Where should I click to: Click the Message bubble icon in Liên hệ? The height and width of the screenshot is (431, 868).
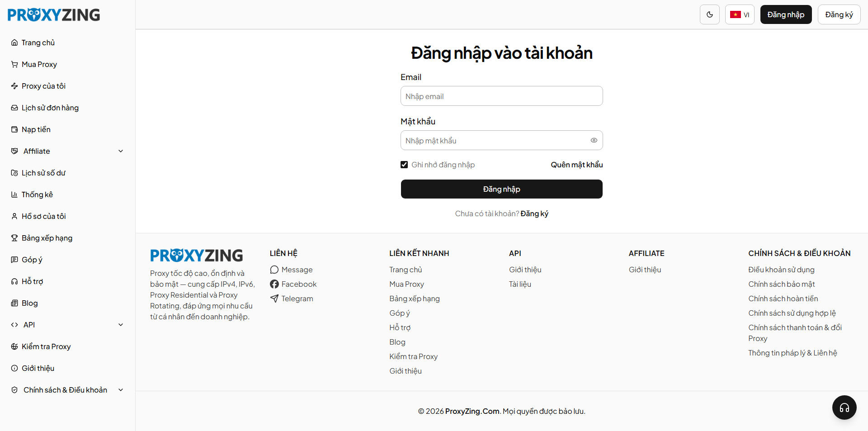[x=274, y=270]
